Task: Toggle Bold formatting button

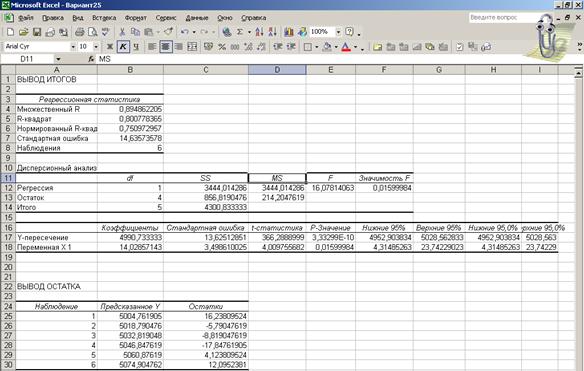Action: (110, 47)
